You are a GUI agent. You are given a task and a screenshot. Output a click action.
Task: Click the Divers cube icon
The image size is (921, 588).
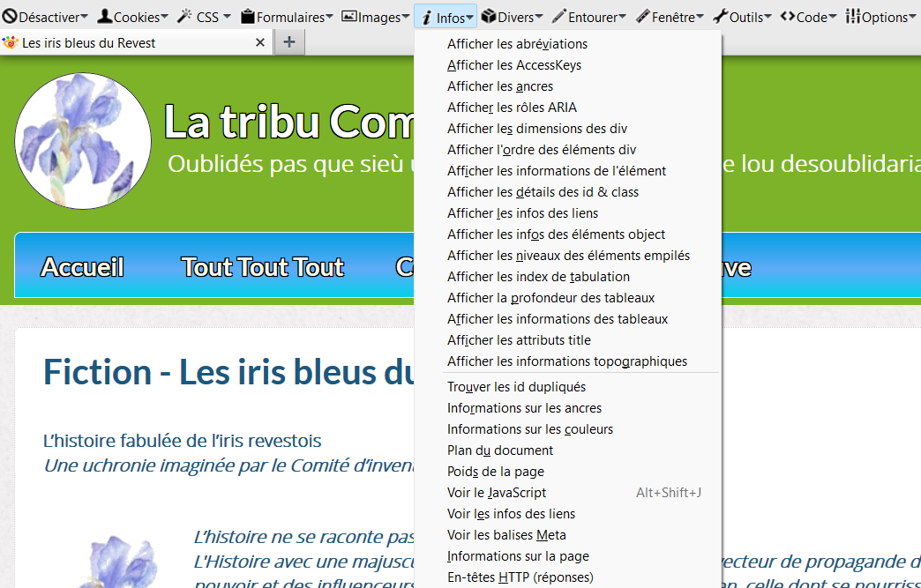click(x=488, y=16)
